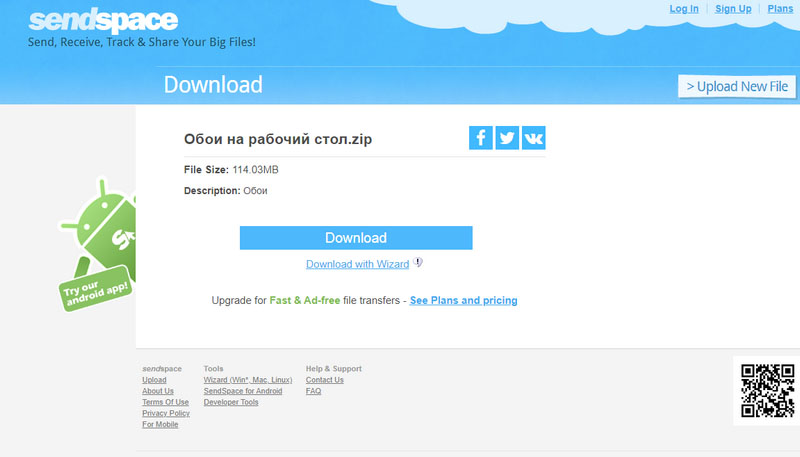Open Terms Of Use link

[x=165, y=402]
